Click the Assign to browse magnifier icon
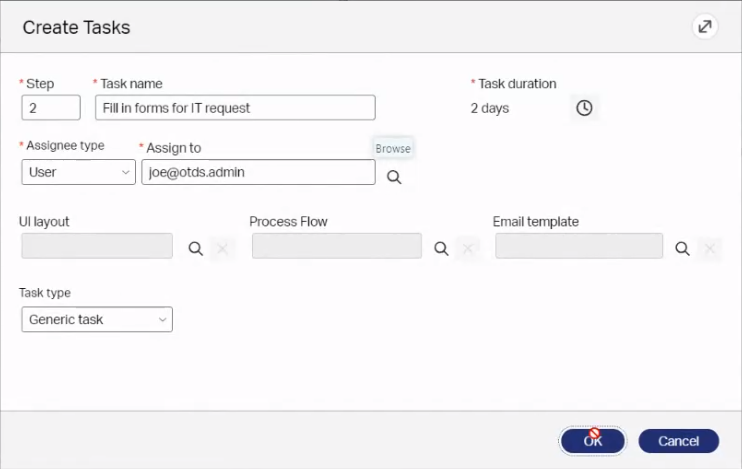 click(x=394, y=176)
